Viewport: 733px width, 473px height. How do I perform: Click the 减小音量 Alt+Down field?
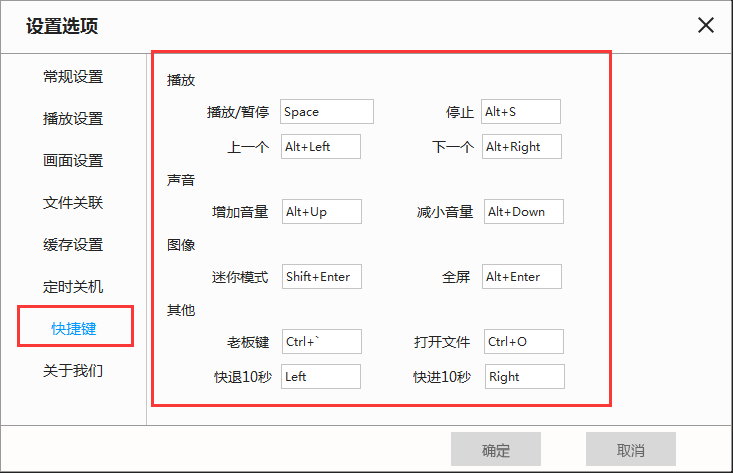pyautogui.click(x=523, y=212)
